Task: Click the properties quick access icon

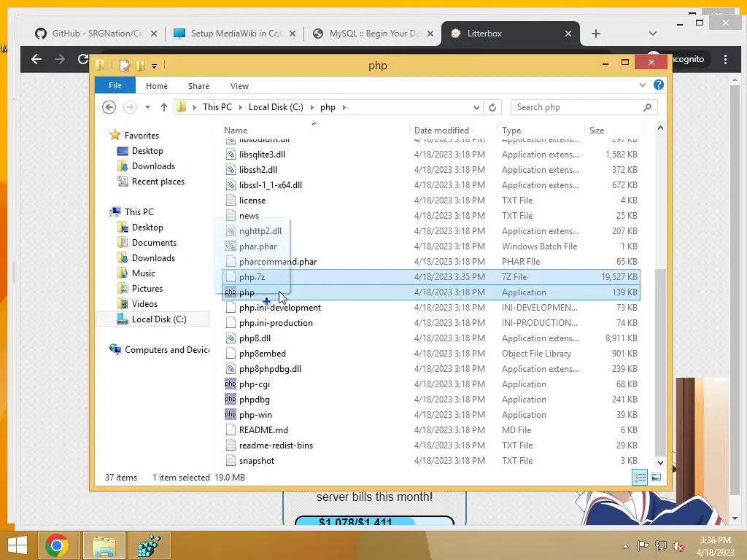Action: (x=124, y=65)
